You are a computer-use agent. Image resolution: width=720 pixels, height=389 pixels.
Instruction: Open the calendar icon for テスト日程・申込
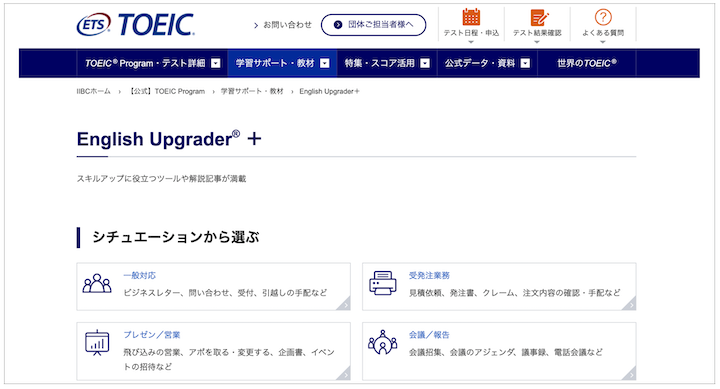pos(471,17)
